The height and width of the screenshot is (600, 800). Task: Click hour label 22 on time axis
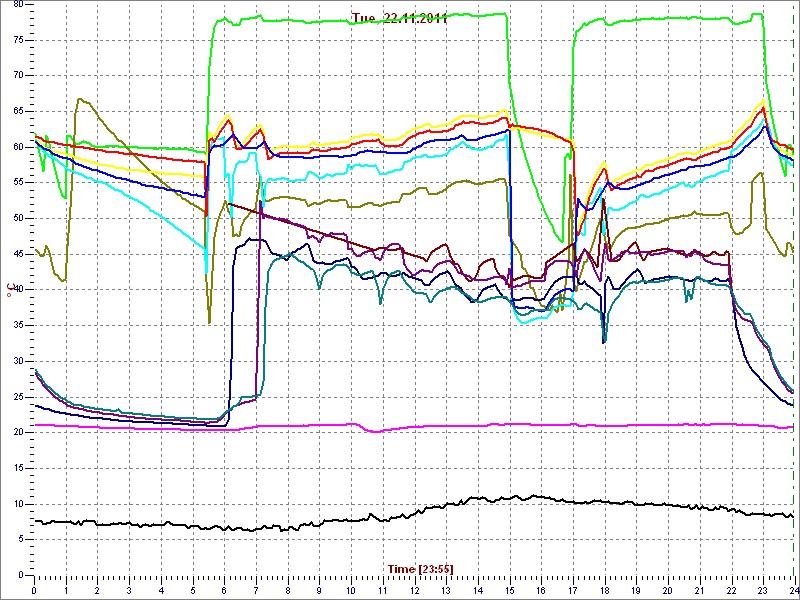point(731,590)
